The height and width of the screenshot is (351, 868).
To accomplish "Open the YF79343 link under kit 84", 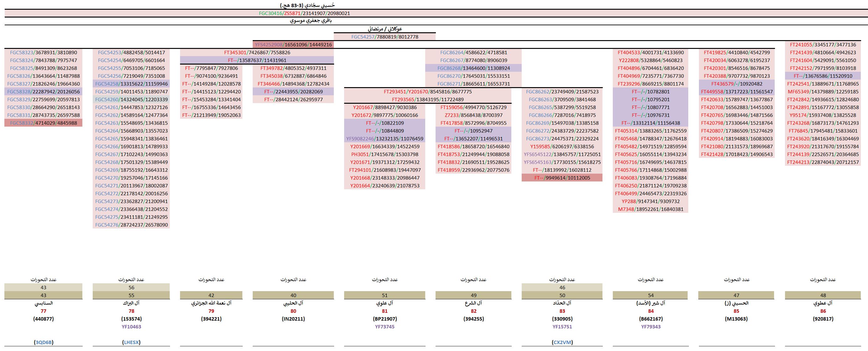I will [650, 326].
